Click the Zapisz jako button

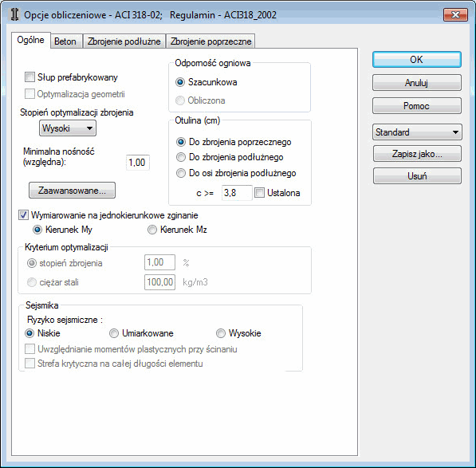click(x=417, y=154)
